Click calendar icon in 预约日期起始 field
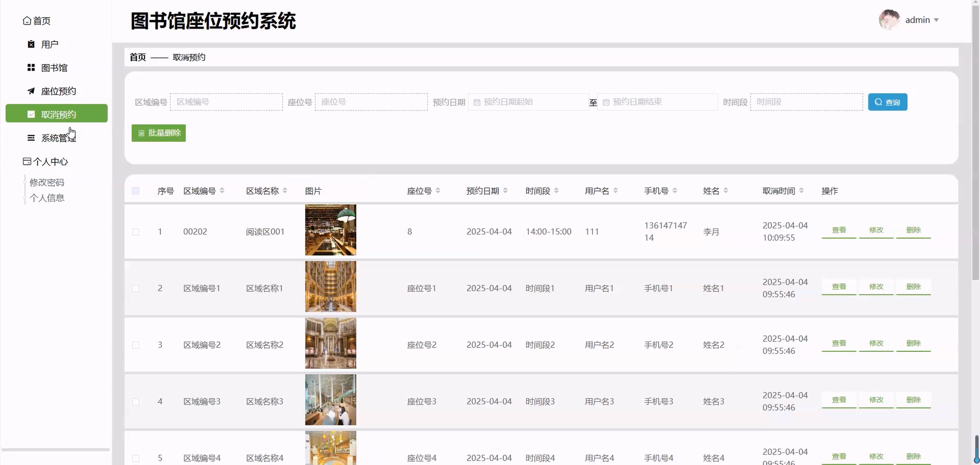Image resolution: width=980 pixels, height=465 pixels. [477, 102]
